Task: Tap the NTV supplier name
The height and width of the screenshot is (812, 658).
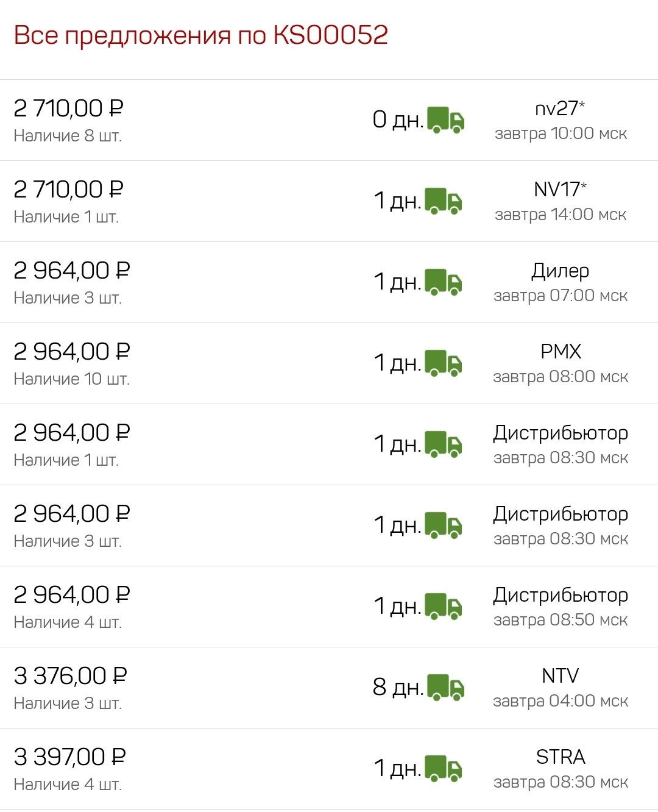Action: pyautogui.click(x=560, y=676)
